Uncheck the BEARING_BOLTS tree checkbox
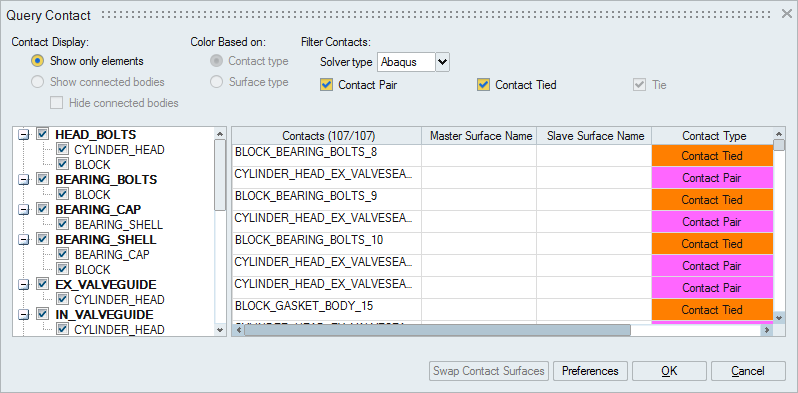The image size is (798, 393). [42, 179]
